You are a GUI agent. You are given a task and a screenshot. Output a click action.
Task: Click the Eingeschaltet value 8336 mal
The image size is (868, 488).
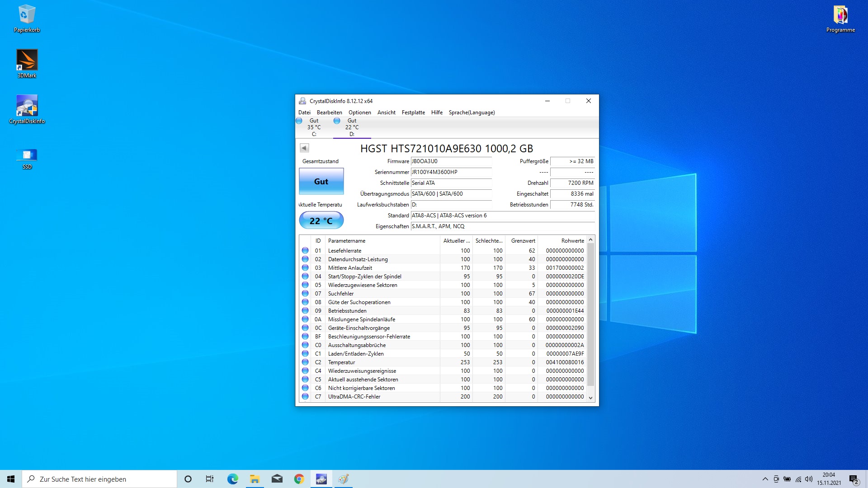point(572,194)
